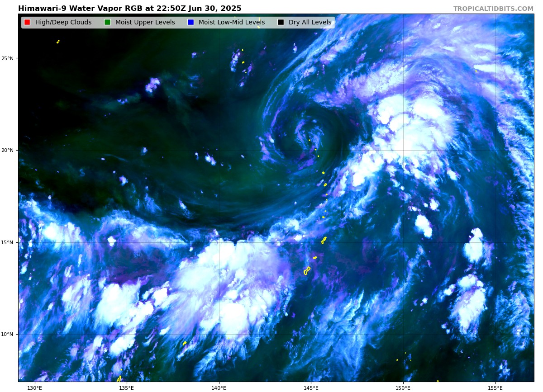Click the 145°E longitude label
Screen dimensions: 543x392
[x=311, y=387]
